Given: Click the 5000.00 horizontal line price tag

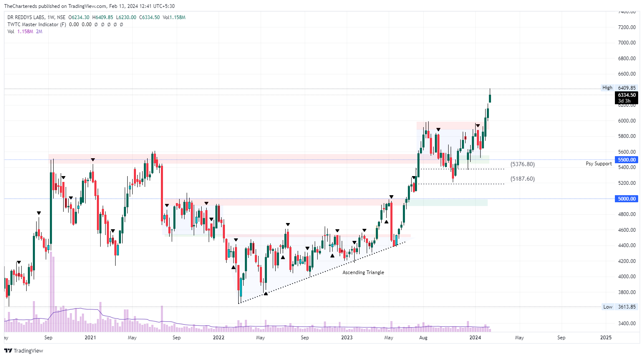Looking at the screenshot, I should [627, 199].
